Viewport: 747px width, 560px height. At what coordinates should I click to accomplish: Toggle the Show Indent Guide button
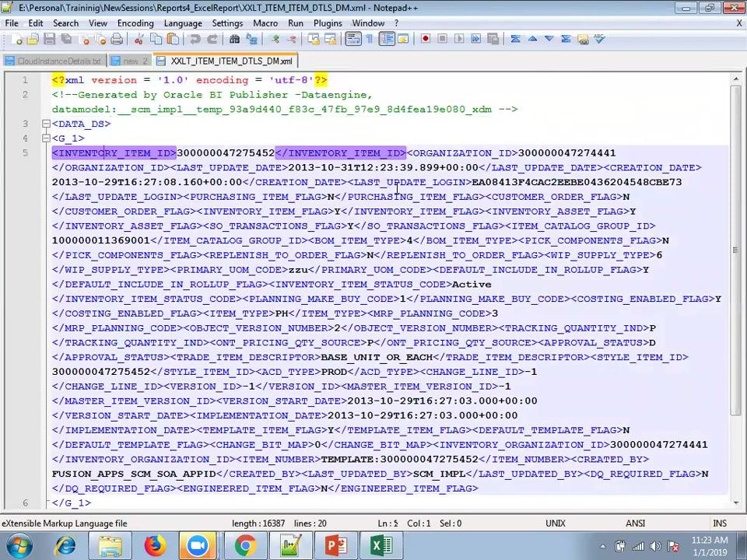(387, 39)
